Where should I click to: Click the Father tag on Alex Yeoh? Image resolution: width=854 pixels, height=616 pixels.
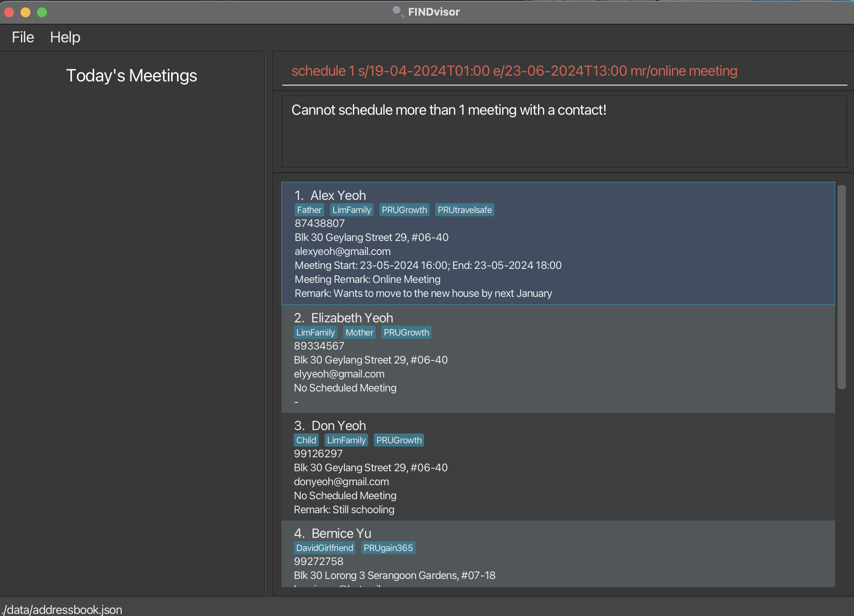coord(309,210)
